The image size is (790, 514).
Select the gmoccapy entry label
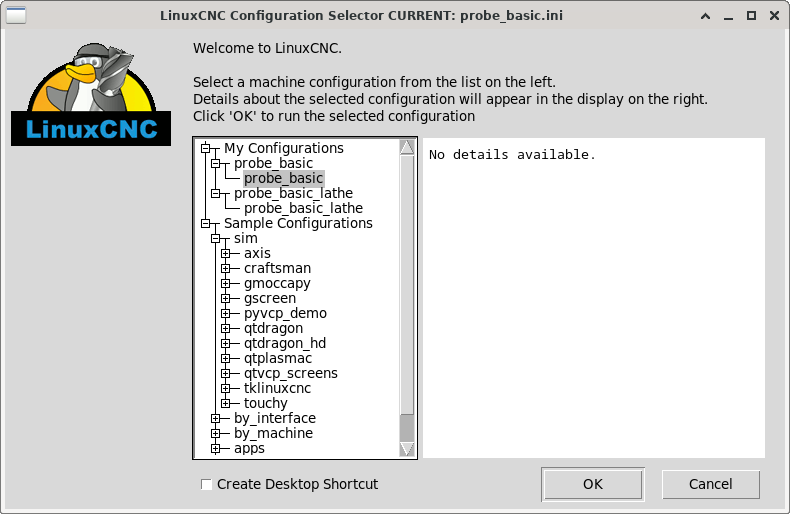click(x=277, y=283)
